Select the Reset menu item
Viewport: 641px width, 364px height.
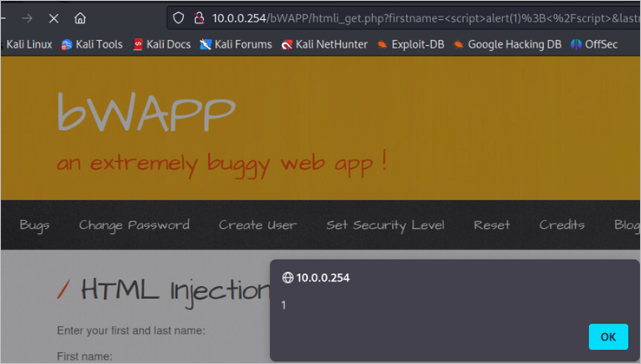[x=492, y=225]
